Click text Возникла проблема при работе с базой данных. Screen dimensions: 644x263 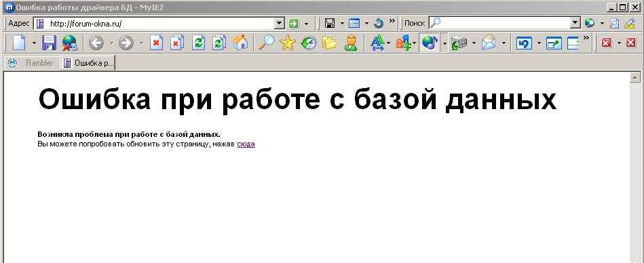[129, 134]
